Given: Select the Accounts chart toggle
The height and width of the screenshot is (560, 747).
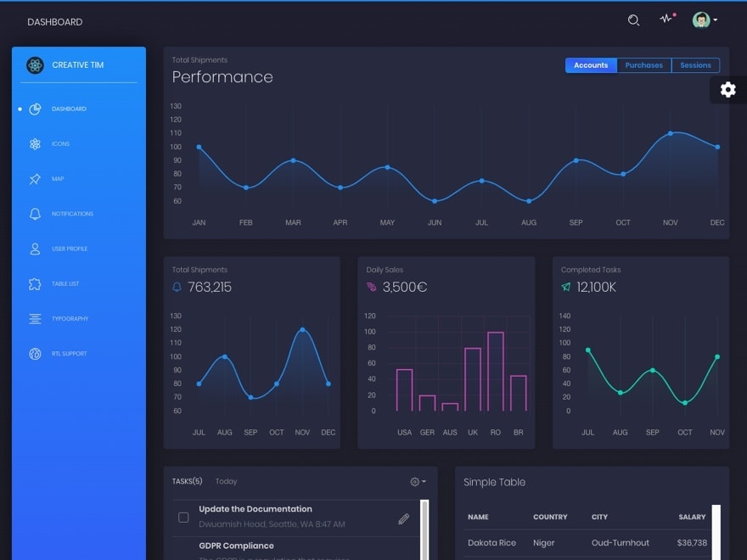Looking at the screenshot, I should [x=591, y=65].
